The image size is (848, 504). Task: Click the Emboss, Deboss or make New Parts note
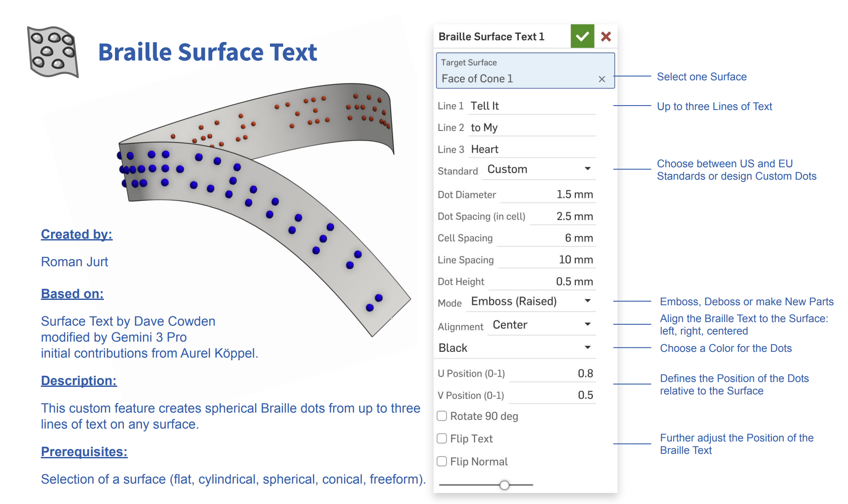click(747, 302)
